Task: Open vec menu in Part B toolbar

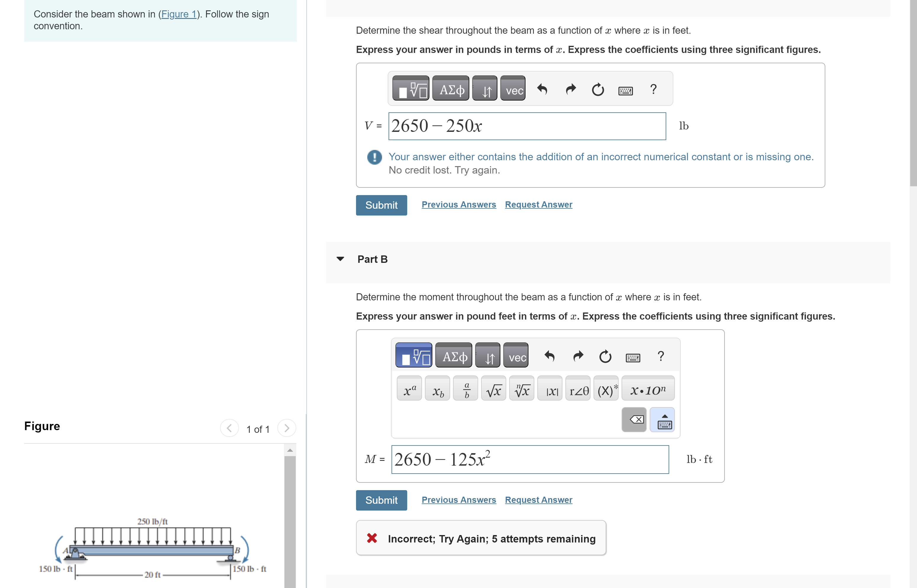Action: point(516,355)
